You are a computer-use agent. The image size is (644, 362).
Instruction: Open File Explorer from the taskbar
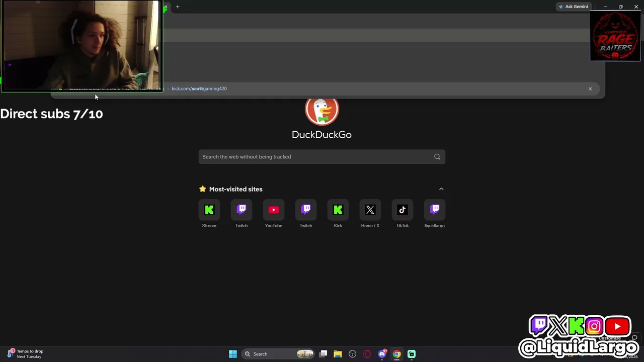[x=338, y=354]
